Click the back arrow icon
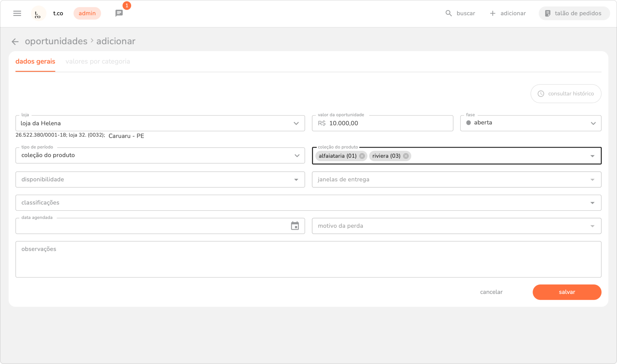617x364 pixels. point(15,42)
